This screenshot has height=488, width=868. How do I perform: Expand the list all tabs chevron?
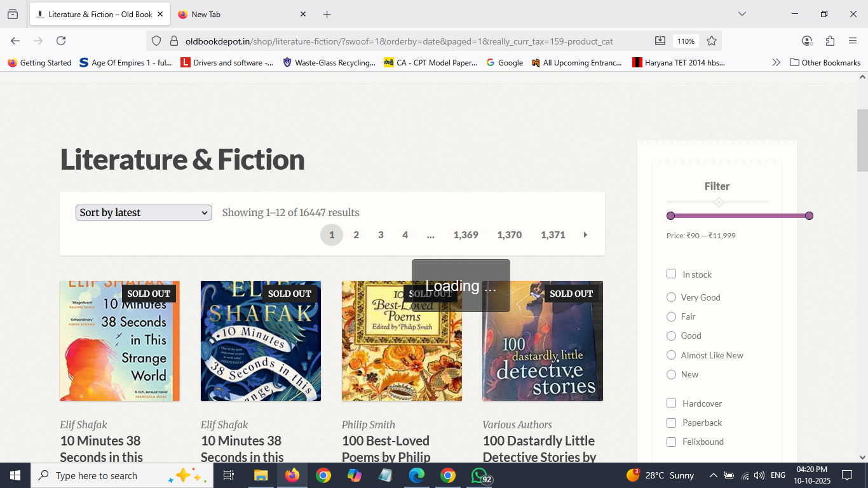point(742,14)
